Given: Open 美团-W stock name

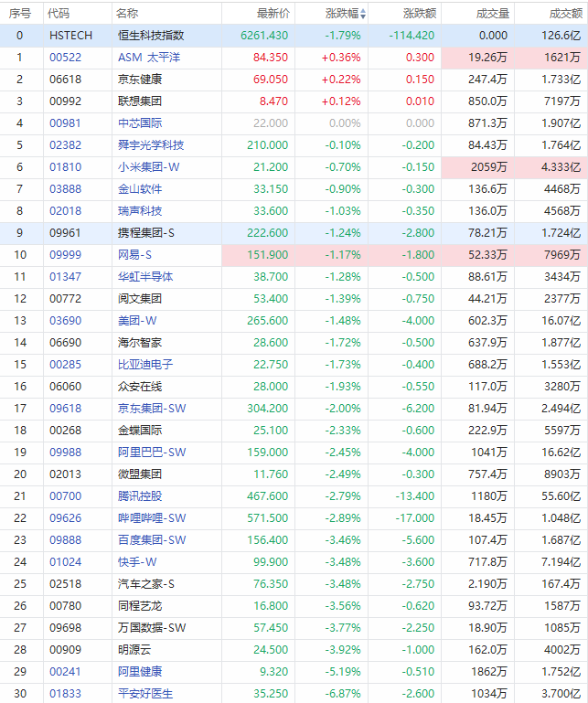Looking at the screenshot, I should click(x=137, y=321).
